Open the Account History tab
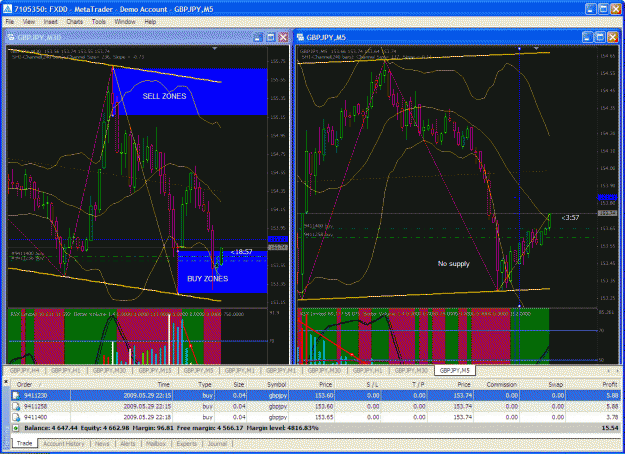The height and width of the screenshot is (454, 625). tap(64, 444)
